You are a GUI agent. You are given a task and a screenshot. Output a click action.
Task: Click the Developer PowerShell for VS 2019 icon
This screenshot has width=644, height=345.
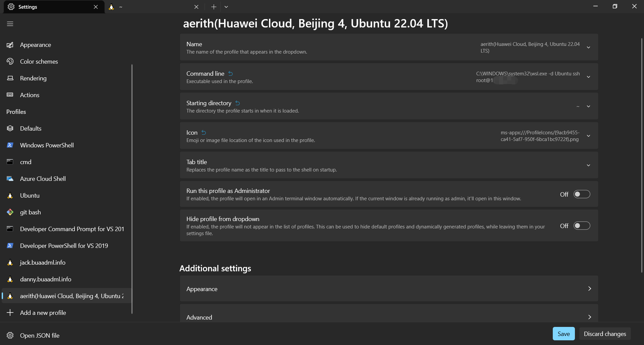click(x=10, y=246)
